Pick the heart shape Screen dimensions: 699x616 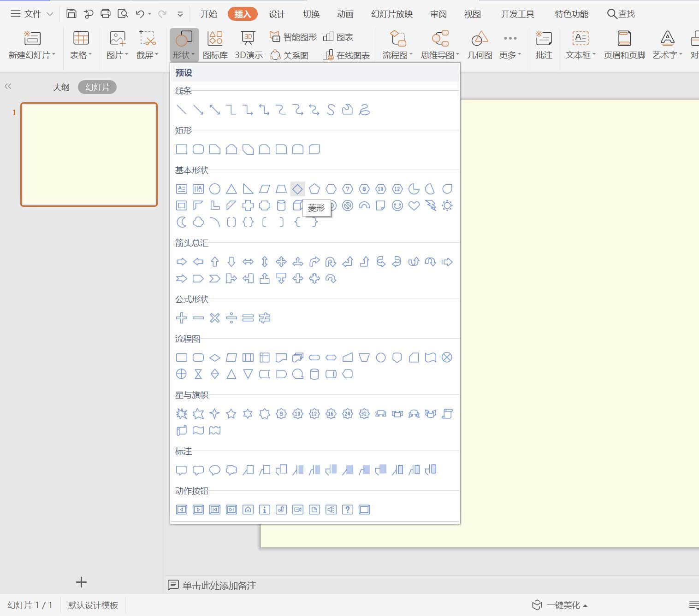pos(414,205)
